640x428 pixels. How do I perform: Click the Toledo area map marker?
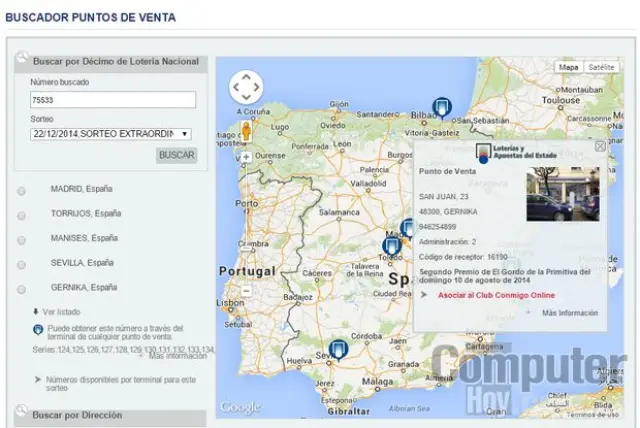pos(391,245)
